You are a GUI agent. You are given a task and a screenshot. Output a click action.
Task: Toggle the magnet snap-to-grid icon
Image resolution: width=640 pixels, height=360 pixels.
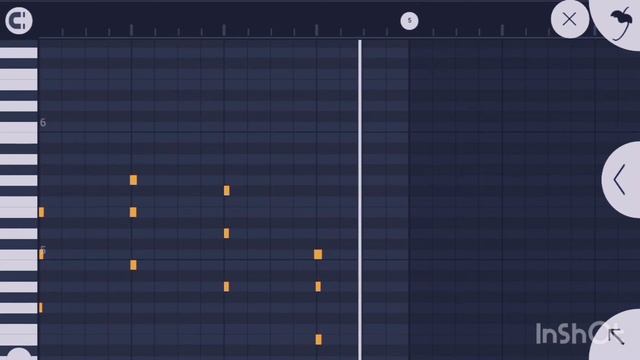(19, 20)
